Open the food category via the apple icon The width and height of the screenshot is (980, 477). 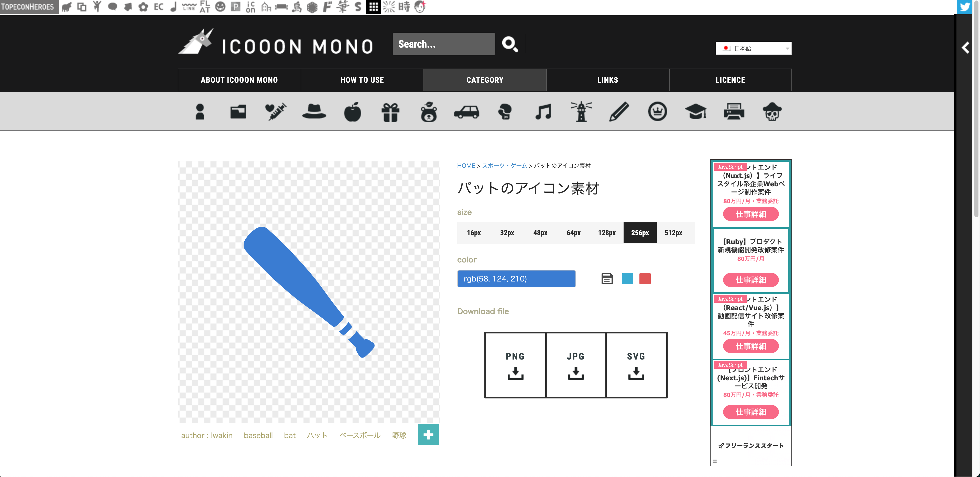pos(352,112)
